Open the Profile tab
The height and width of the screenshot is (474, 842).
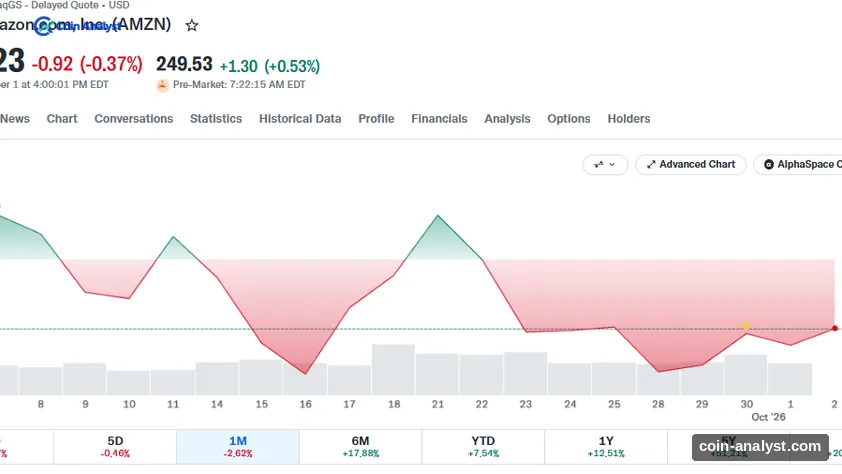click(376, 119)
